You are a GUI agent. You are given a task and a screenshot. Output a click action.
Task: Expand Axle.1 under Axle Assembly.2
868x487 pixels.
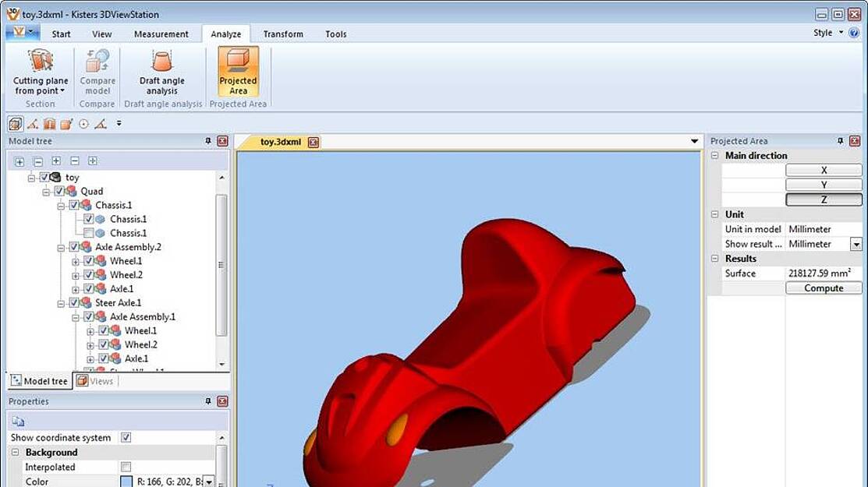tap(76, 289)
